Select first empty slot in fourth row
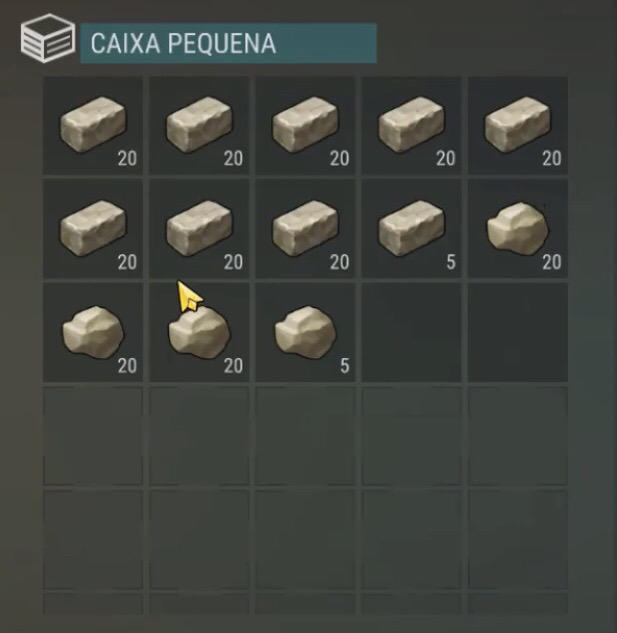This screenshot has width=617, height=633. tap(93, 436)
